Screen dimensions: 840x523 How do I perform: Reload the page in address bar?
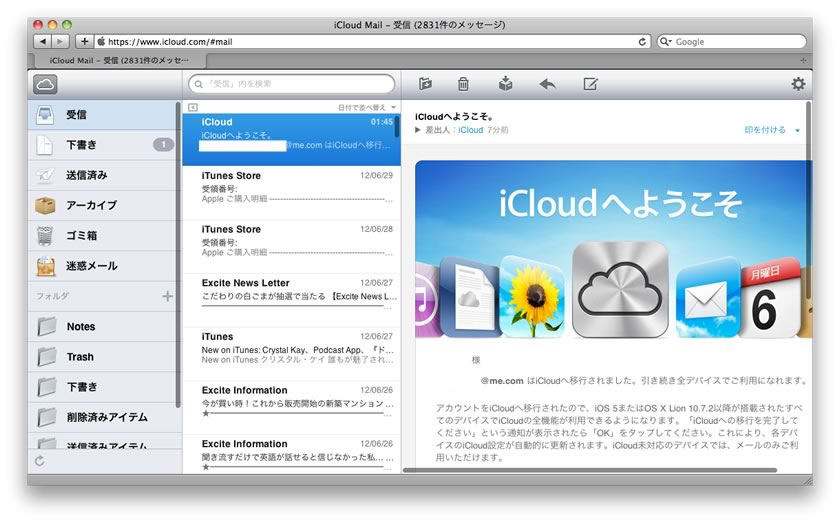pos(642,41)
